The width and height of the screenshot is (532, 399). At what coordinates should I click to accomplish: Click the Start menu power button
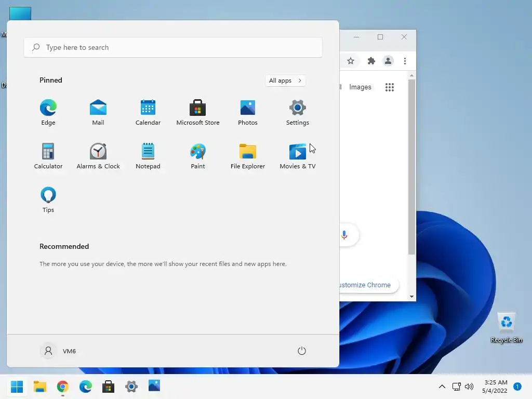click(302, 351)
